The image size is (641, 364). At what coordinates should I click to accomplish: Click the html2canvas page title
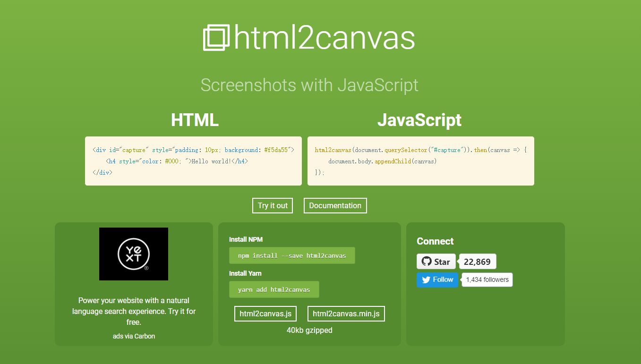[x=324, y=37]
